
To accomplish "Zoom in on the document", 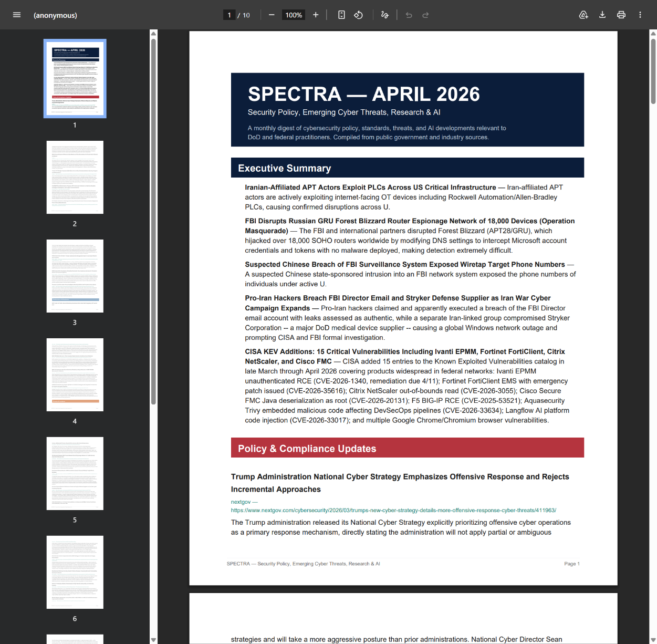I will point(316,15).
